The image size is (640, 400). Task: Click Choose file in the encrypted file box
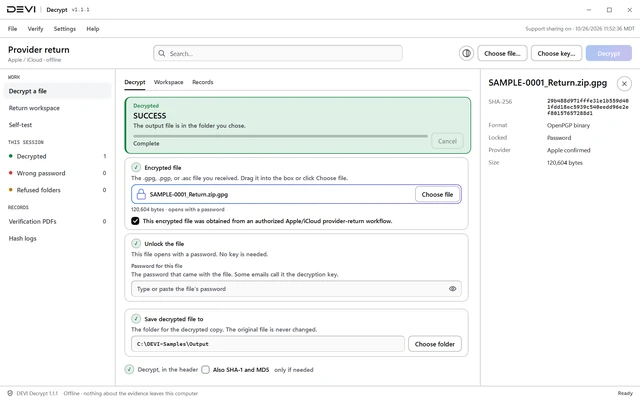[437, 194]
